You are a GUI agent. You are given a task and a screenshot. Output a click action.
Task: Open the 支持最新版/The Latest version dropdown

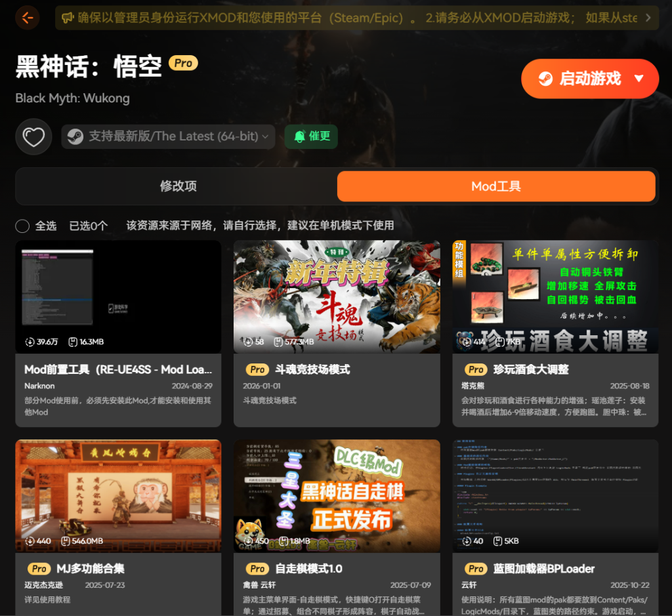(x=169, y=136)
